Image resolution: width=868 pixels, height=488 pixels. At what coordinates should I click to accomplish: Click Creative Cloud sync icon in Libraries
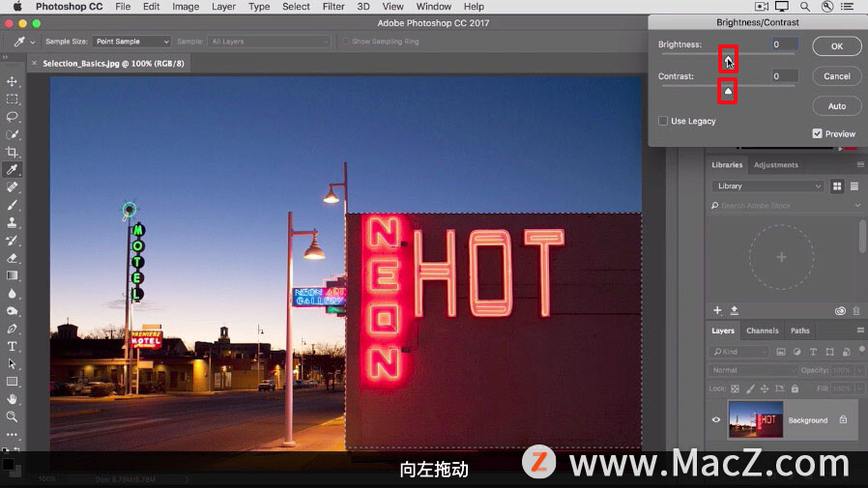coord(840,311)
